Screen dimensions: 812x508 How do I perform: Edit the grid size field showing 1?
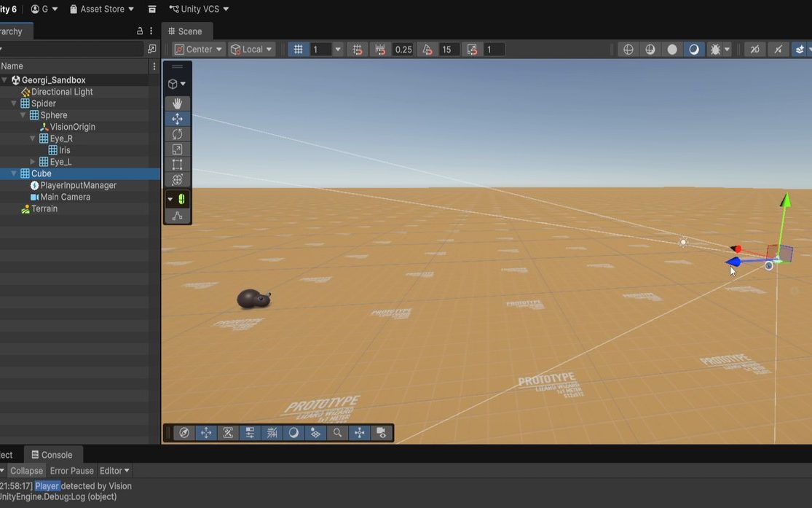pyautogui.click(x=320, y=50)
